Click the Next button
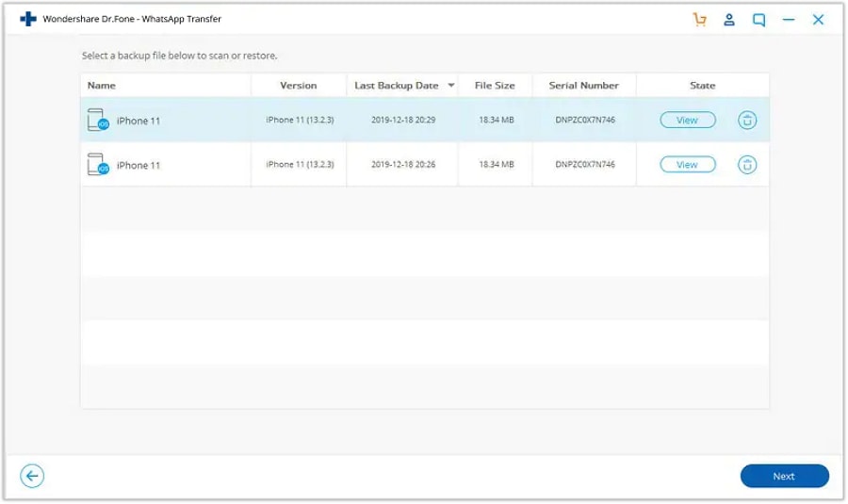The image size is (848, 504). pos(784,476)
